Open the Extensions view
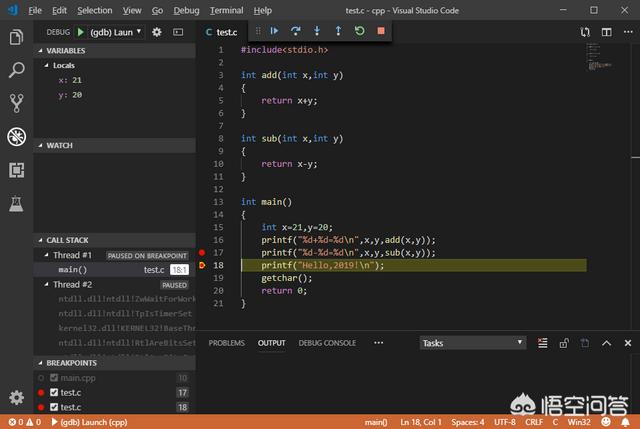 point(16,170)
